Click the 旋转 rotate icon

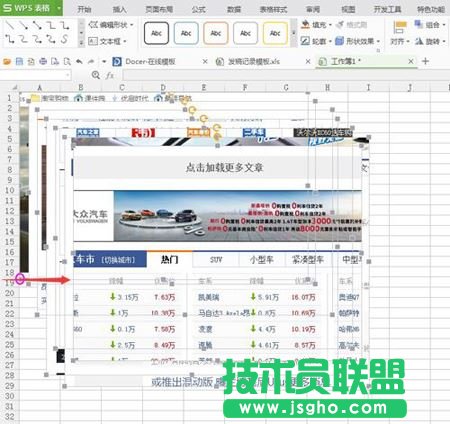tap(419, 41)
